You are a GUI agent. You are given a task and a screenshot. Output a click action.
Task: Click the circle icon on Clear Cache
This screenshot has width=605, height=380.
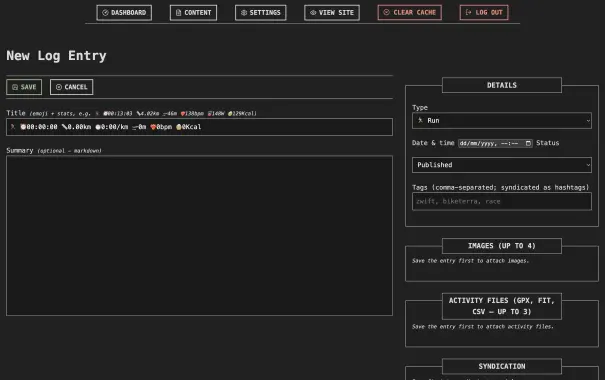[x=386, y=12]
